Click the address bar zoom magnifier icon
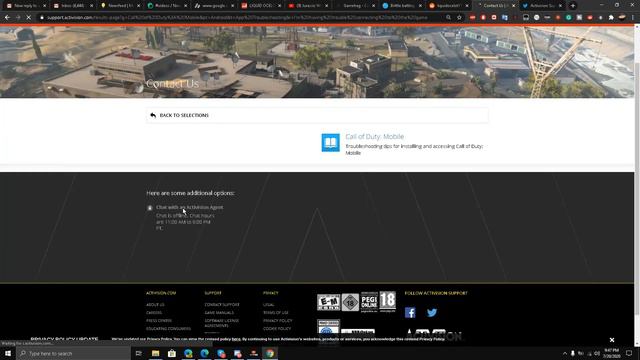Image resolution: width=640 pixels, height=360 pixels. click(x=449, y=18)
